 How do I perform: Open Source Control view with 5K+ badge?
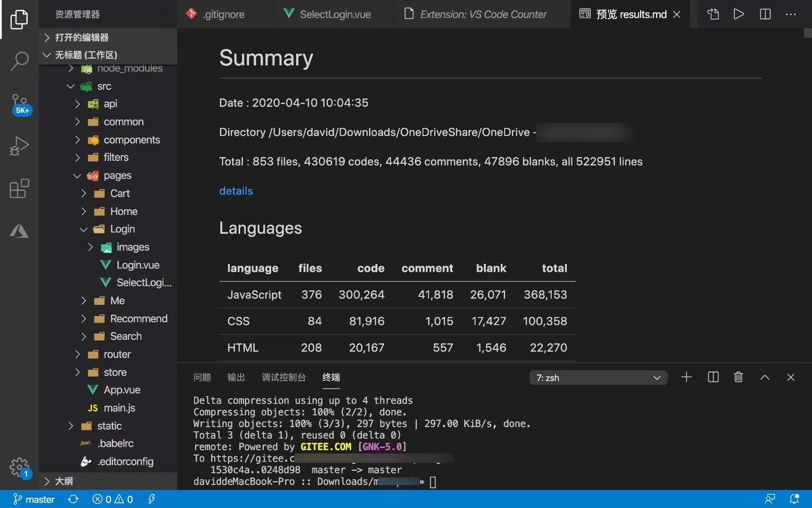click(20, 103)
